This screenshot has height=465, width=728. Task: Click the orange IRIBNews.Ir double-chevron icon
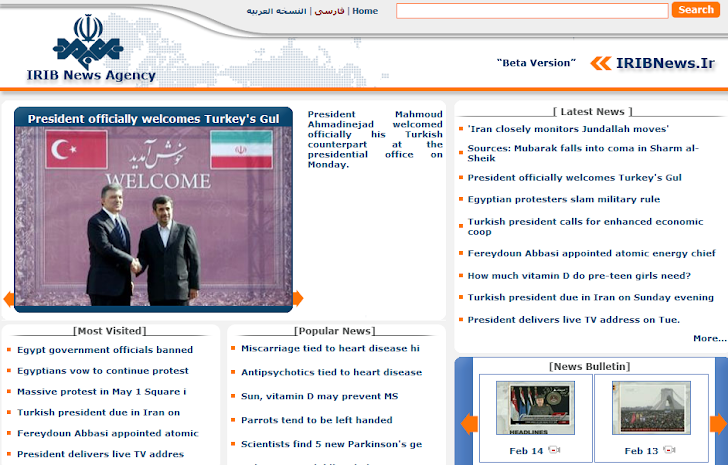pyautogui.click(x=601, y=63)
